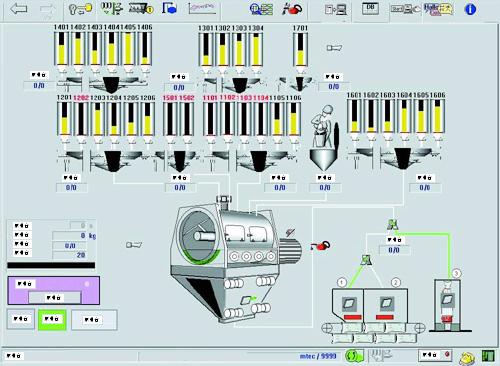The image size is (500, 366).
Task: Select silo 1401 level indicator
Action: pyautogui.click(x=61, y=49)
